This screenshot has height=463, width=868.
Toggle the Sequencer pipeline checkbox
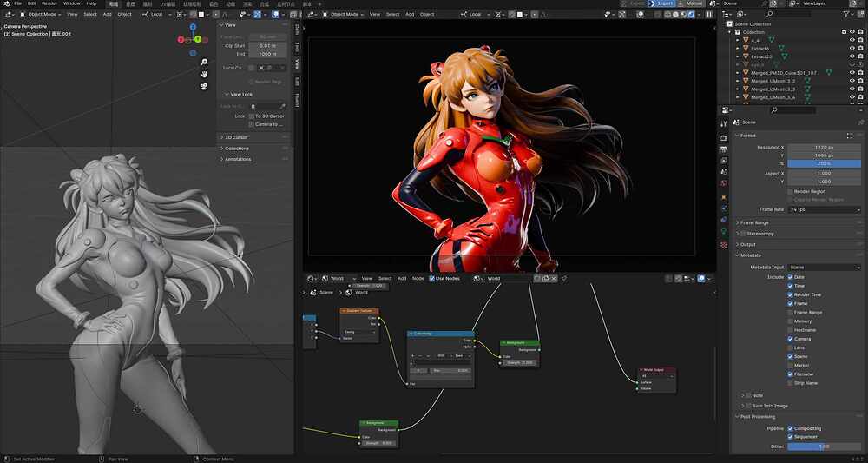click(x=791, y=437)
